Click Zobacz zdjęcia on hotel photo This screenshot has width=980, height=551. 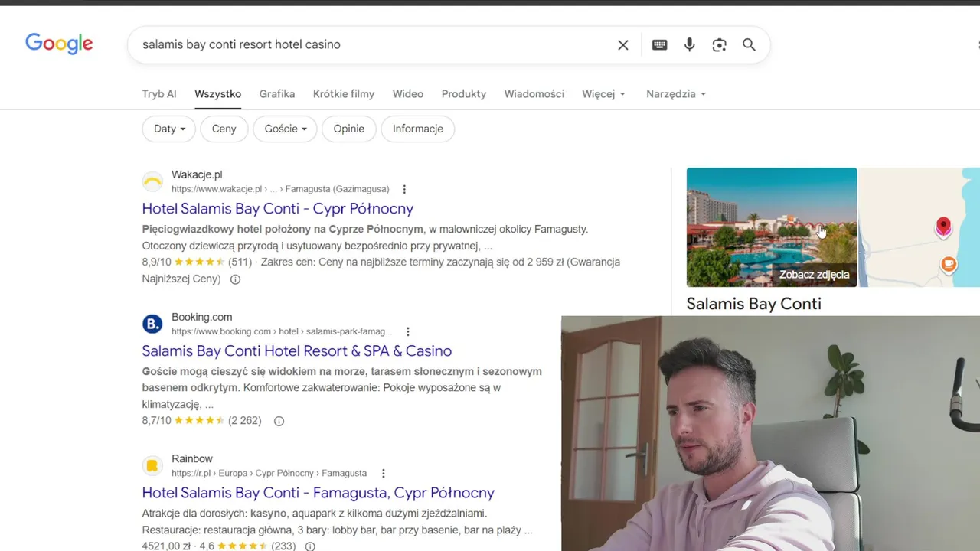click(814, 275)
